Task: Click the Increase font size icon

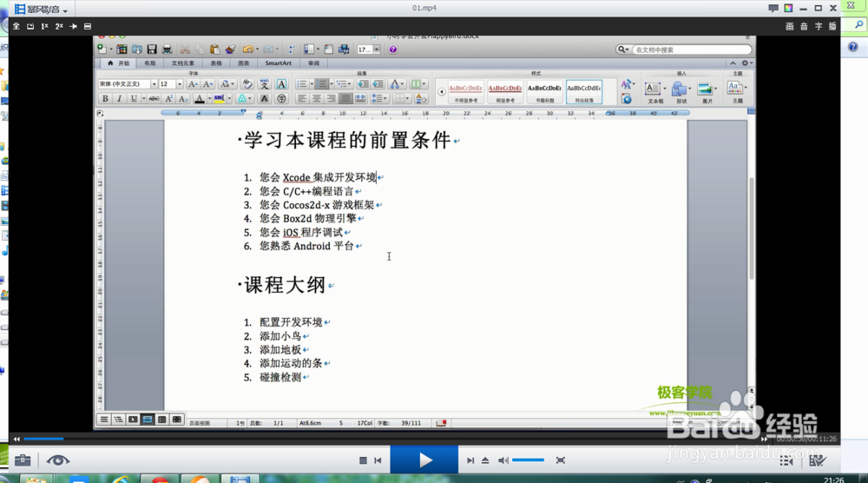Action: tap(194, 84)
